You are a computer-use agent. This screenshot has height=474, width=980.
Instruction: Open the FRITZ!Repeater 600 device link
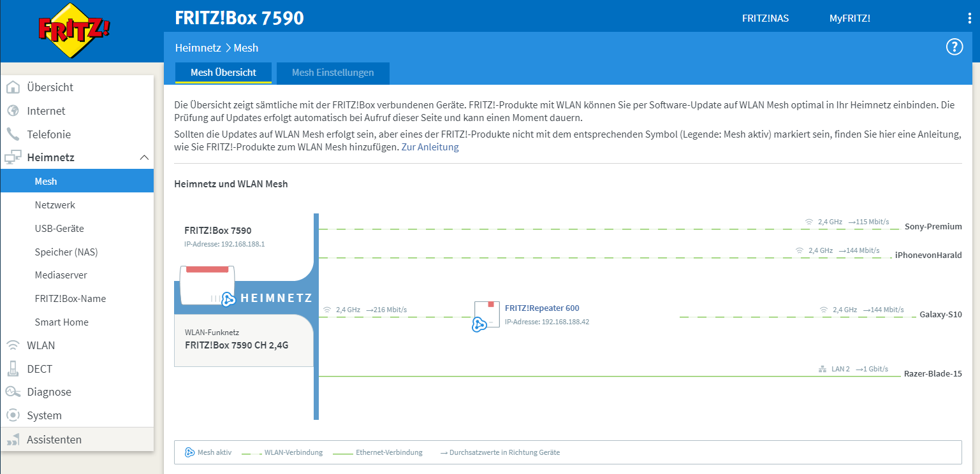[x=542, y=308]
